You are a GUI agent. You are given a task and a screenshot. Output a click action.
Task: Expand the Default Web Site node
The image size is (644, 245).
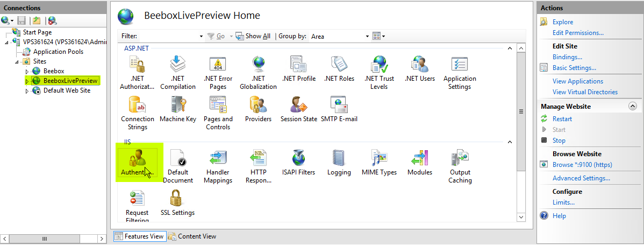pos(27,91)
